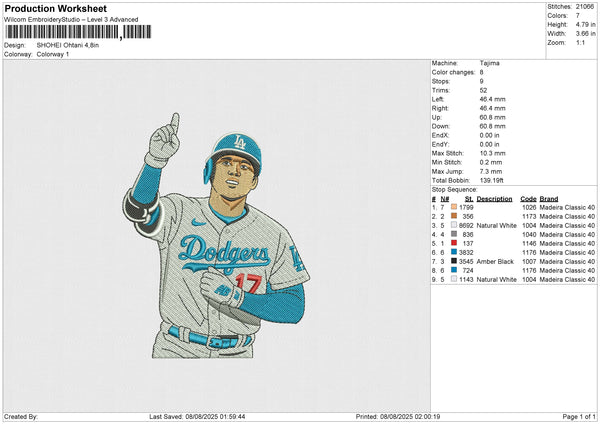Click the white swatch with 1143 stitches
Viewport: 600px width, 424px height.
(x=454, y=279)
